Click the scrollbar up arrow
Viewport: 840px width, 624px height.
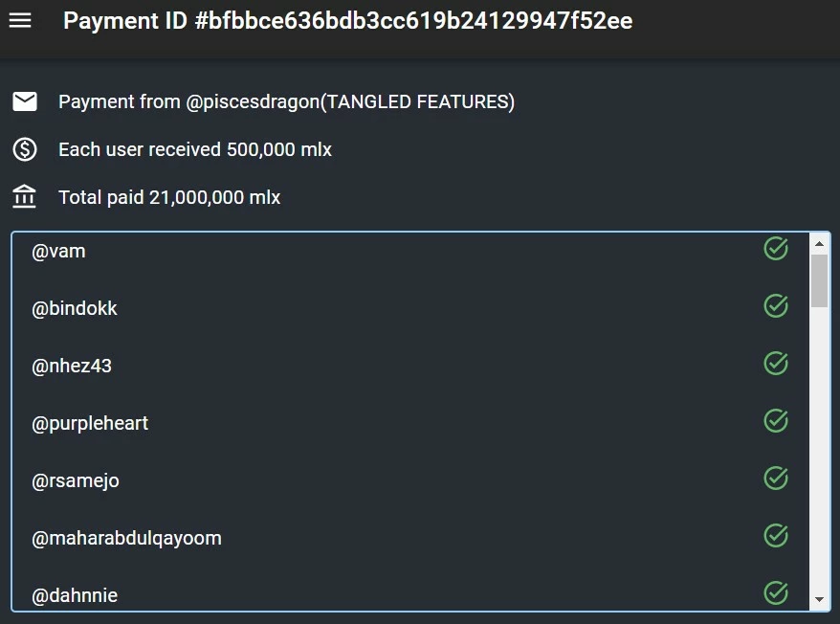(x=819, y=243)
